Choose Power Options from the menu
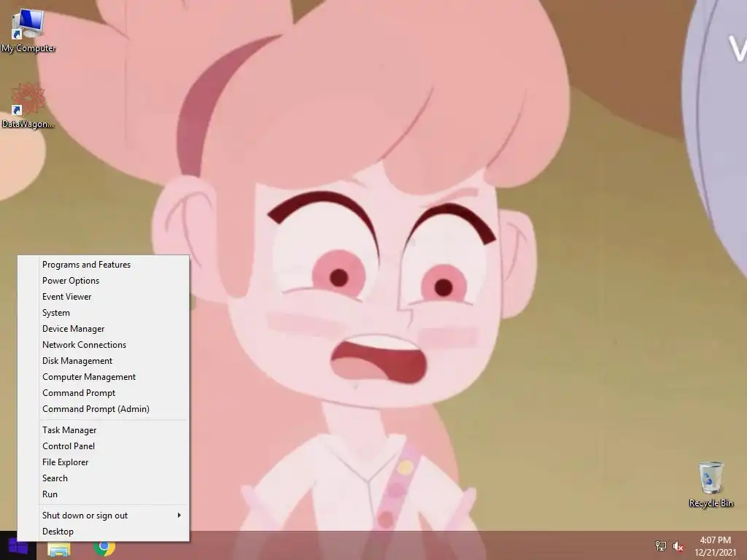The height and width of the screenshot is (560, 747). (104, 281)
